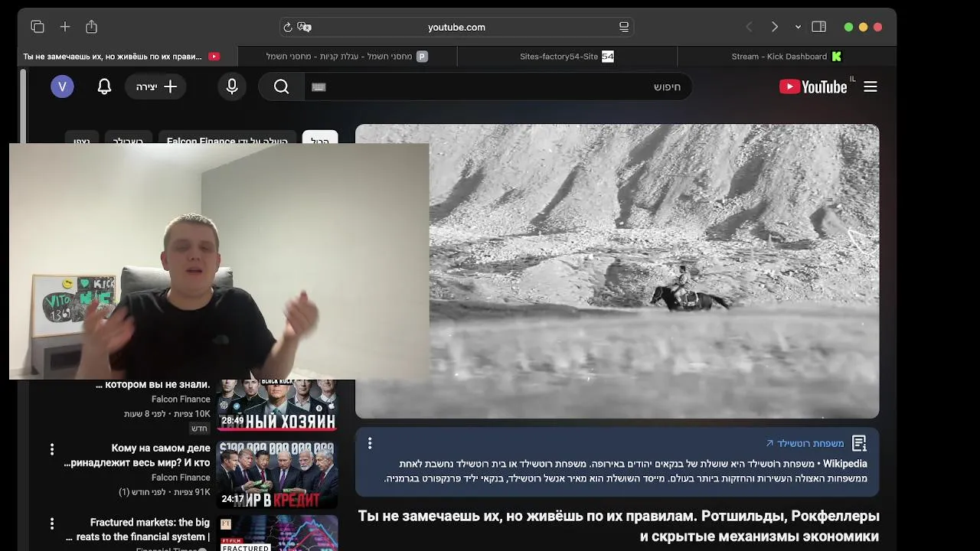980x551 pixels.
Task: Reload the youtube.com page
Action: (288, 27)
